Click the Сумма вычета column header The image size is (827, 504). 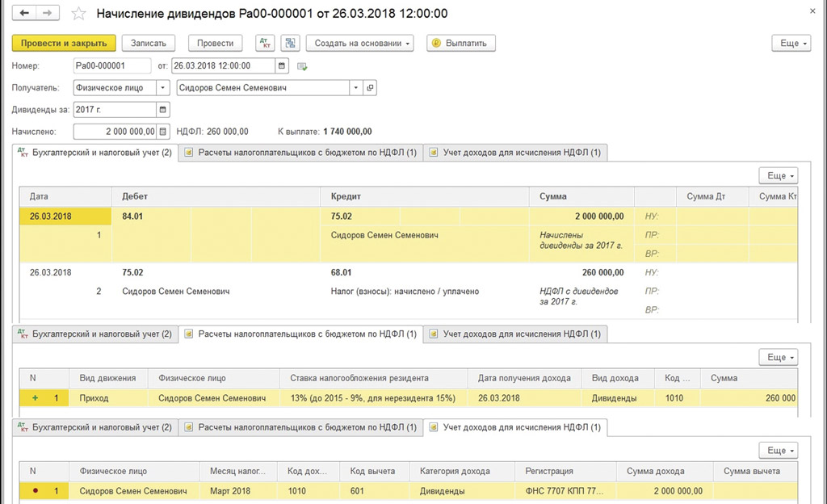click(x=755, y=472)
